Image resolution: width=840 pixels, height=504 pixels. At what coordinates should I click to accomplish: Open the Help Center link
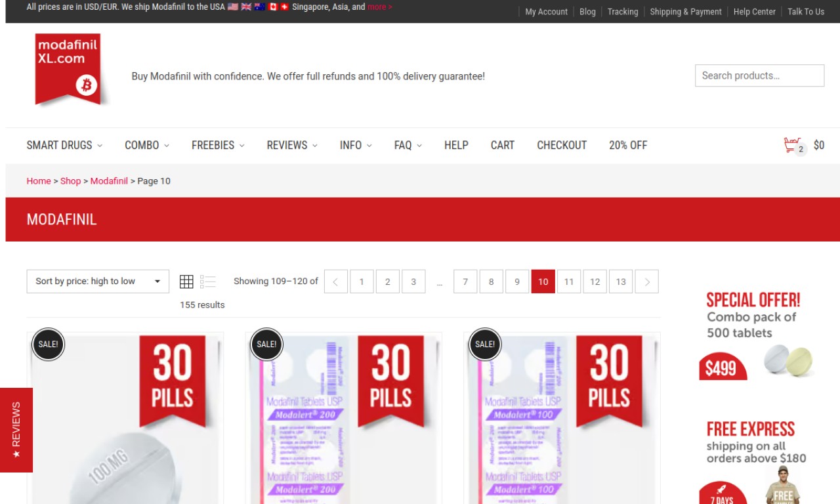tap(755, 12)
